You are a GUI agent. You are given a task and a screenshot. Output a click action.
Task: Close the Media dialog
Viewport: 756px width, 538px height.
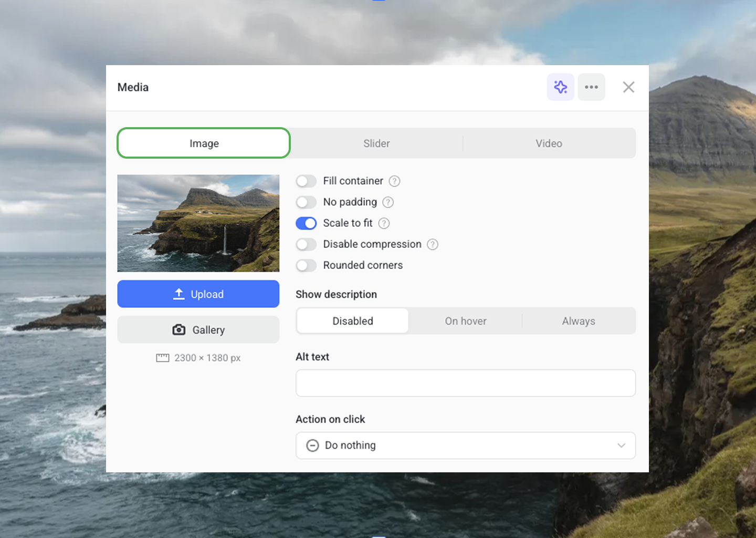(628, 87)
